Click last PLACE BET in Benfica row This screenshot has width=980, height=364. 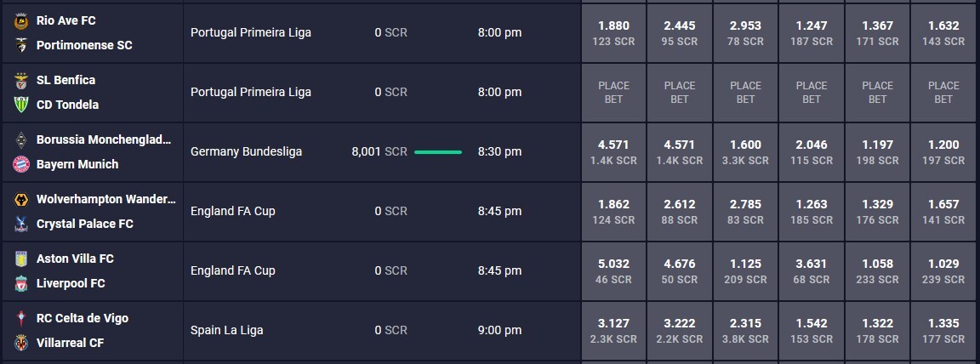pyautogui.click(x=943, y=93)
